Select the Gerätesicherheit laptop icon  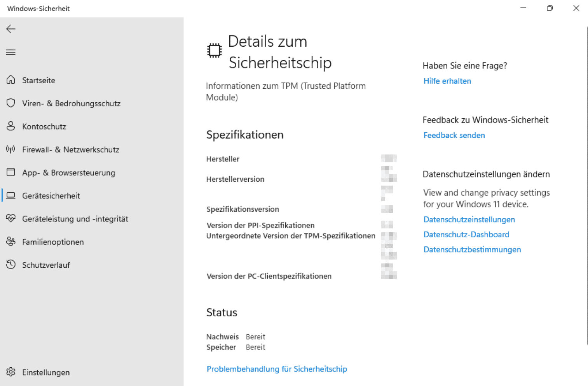pyautogui.click(x=11, y=195)
